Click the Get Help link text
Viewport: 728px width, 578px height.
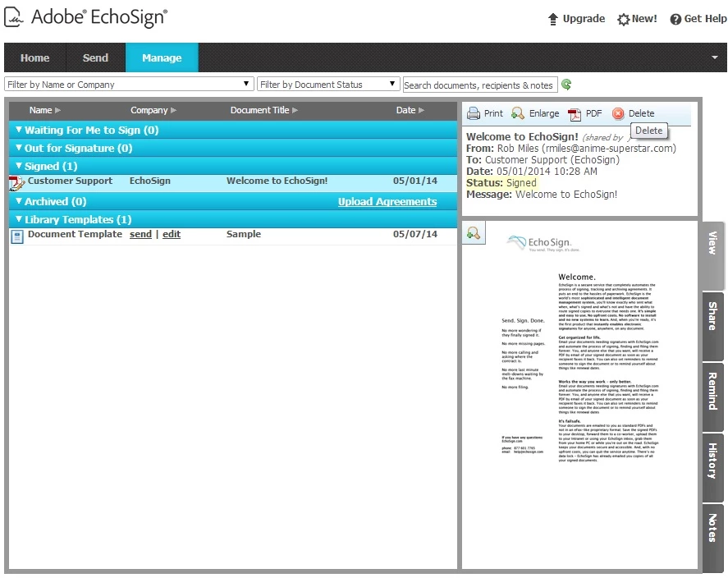[705, 19]
